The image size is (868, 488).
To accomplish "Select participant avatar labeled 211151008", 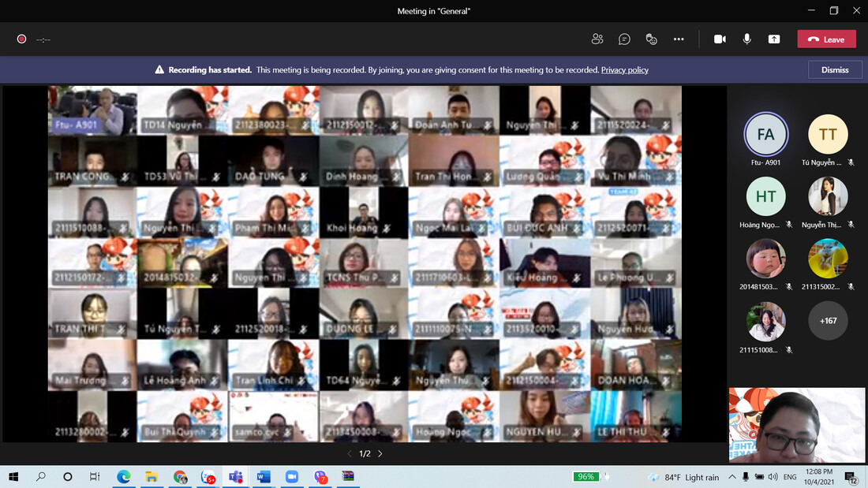I will (765, 321).
